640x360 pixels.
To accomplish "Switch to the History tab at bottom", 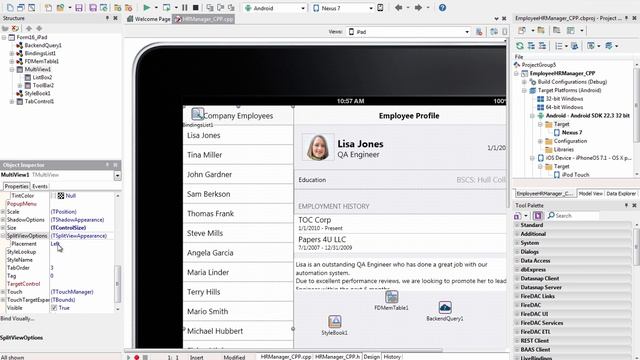I will click(392, 357).
